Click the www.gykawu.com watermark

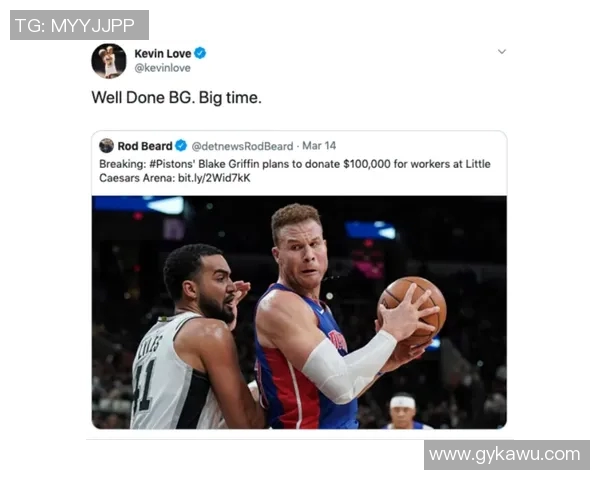(507, 455)
